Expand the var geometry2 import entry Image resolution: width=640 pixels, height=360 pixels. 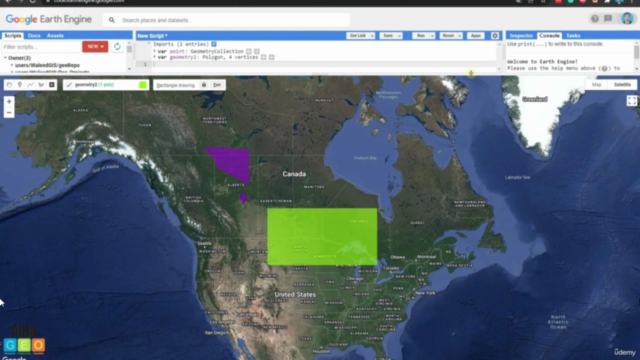click(154, 58)
